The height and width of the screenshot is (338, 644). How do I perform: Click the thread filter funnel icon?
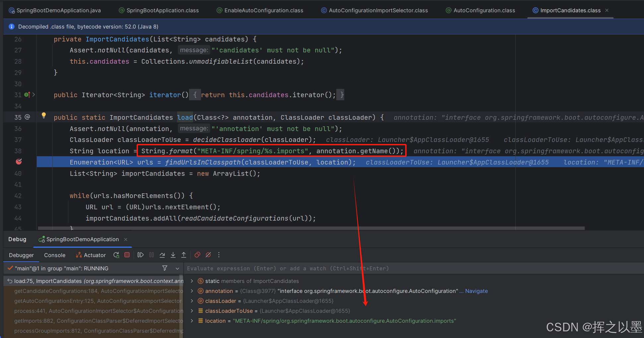click(x=165, y=268)
